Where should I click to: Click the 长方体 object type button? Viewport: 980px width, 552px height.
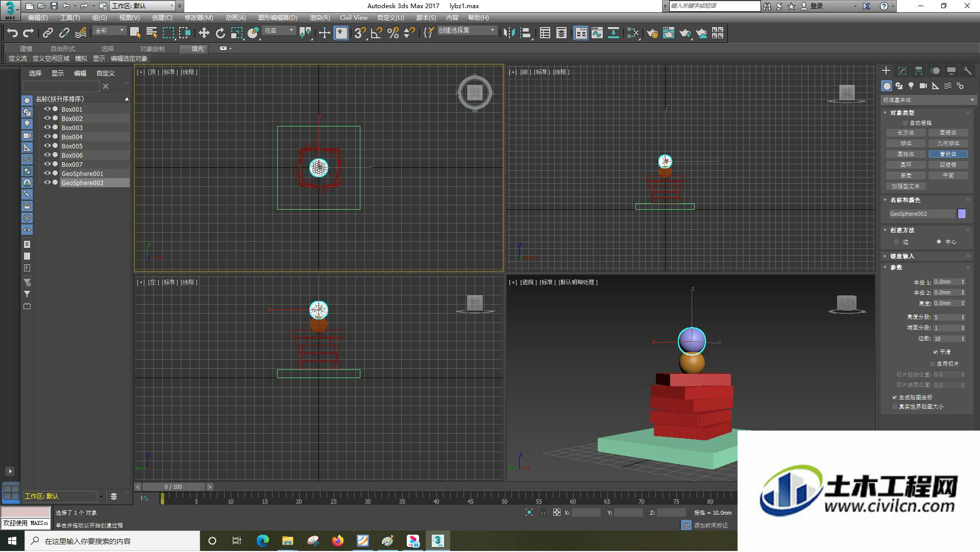click(x=906, y=133)
